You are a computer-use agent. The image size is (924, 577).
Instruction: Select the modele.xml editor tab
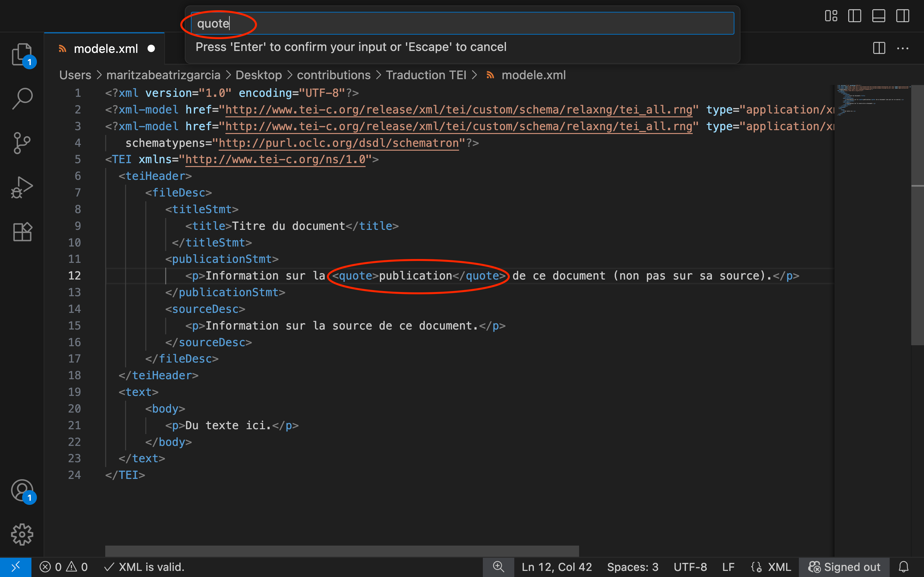point(106,48)
